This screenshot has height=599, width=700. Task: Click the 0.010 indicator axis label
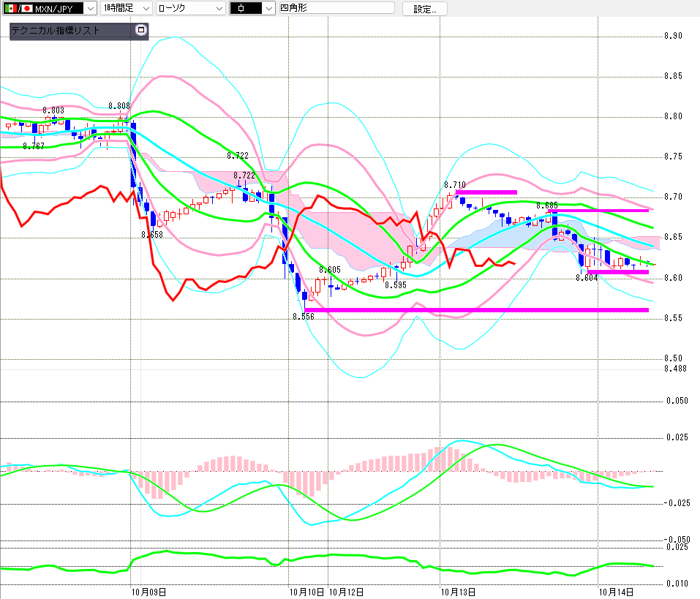[x=677, y=584]
